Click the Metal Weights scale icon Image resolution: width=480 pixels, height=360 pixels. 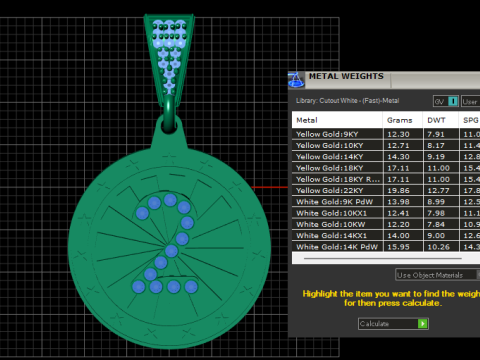pyautogui.click(x=296, y=80)
